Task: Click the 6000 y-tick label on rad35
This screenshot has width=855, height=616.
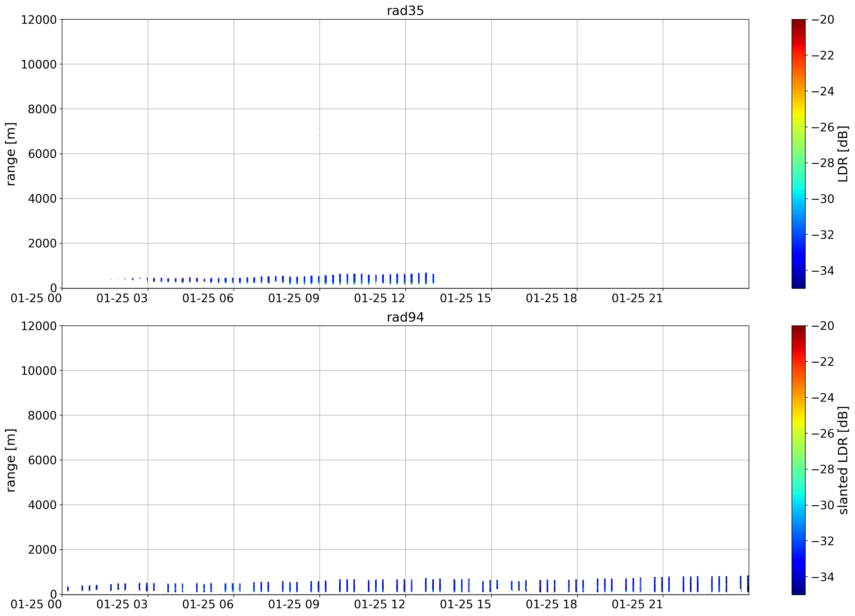Action: (x=42, y=154)
